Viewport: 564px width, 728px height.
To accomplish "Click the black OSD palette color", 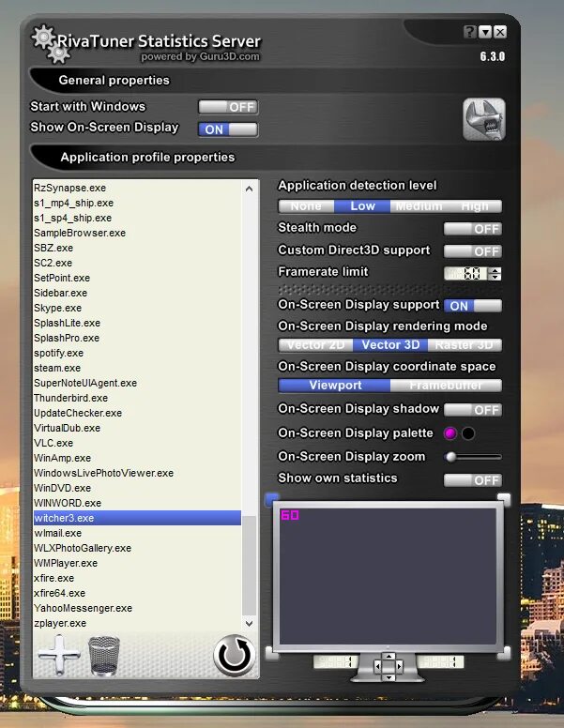I will pyautogui.click(x=468, y=433).
